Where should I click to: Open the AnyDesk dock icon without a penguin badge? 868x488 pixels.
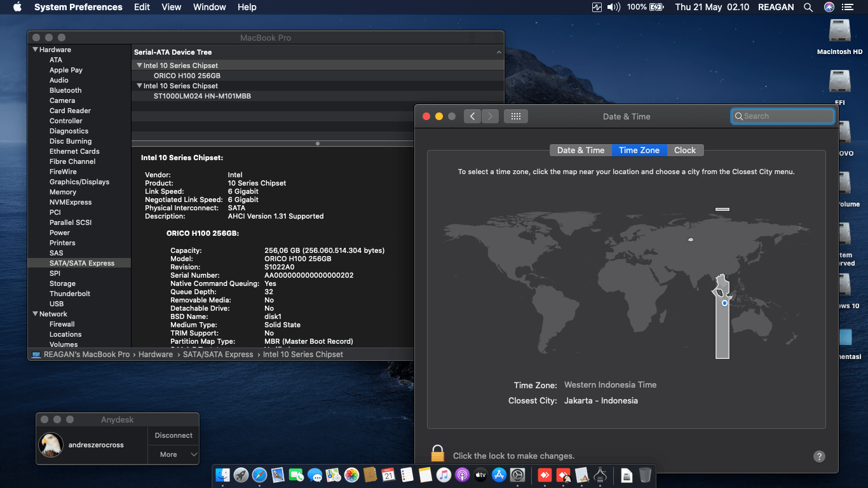pos(545,475)
